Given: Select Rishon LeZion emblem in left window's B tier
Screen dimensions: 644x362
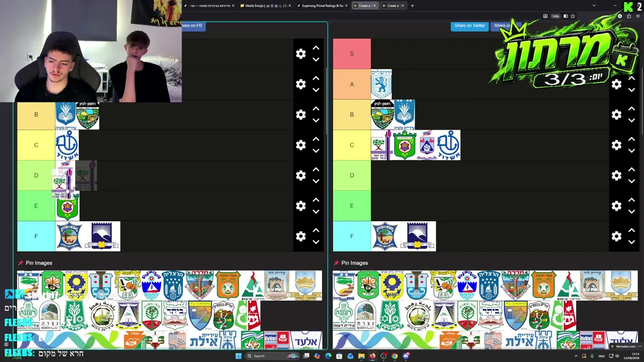Looking at the screenshot, I should pyautogui.click(x=88, y=115).
